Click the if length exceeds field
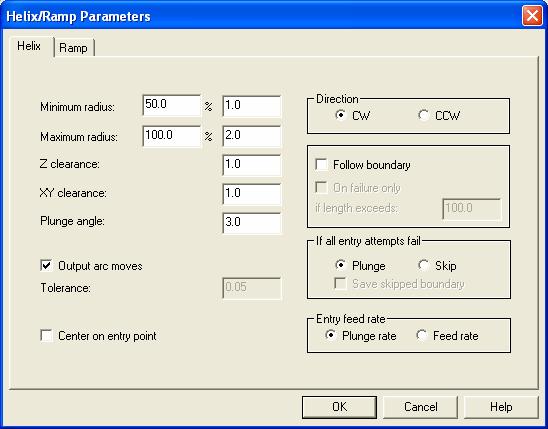 pyautogui.click(x=472, y=209)
